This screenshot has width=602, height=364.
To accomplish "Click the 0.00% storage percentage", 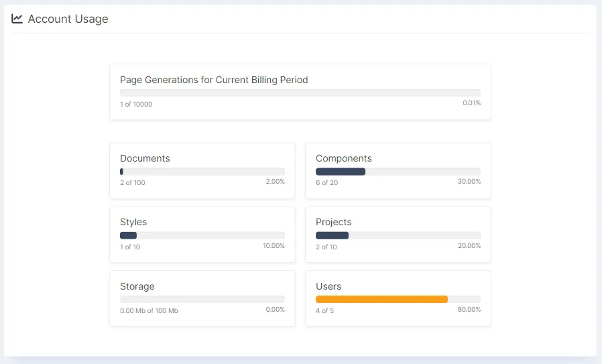I will 276,310.
